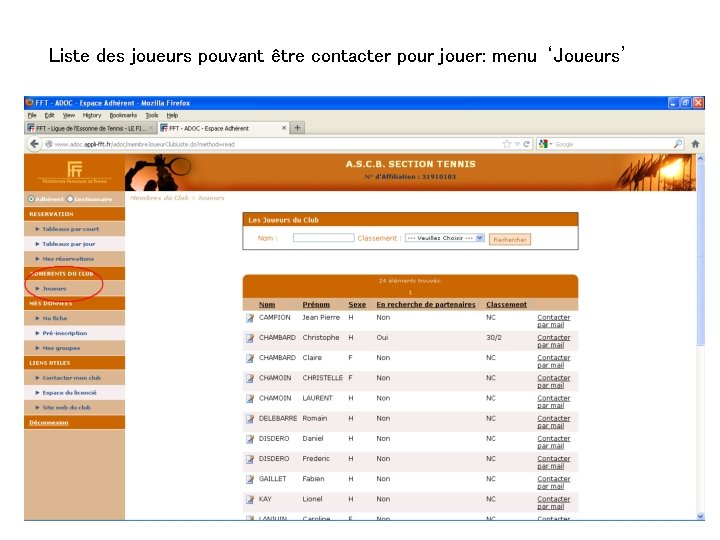Open the Classement 'Veuillez Choisir' dropdown
Screen dimensions: 720x540
coord(444,238)
